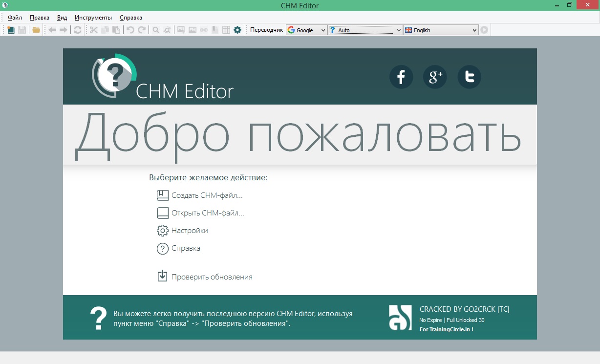Click the save floppy disk toolbar icon
The image size is (600, 364).
22,30
